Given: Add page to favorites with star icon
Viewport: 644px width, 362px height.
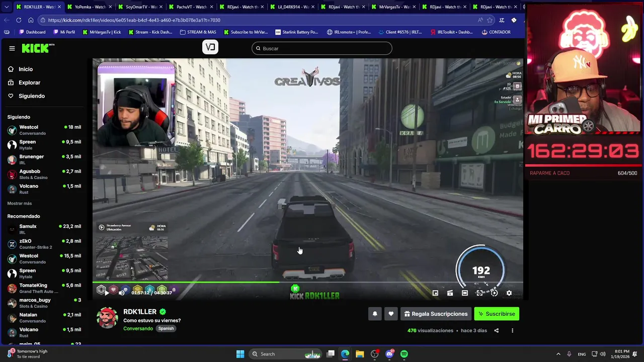Looking at the screenshot, I should [490, 20].
